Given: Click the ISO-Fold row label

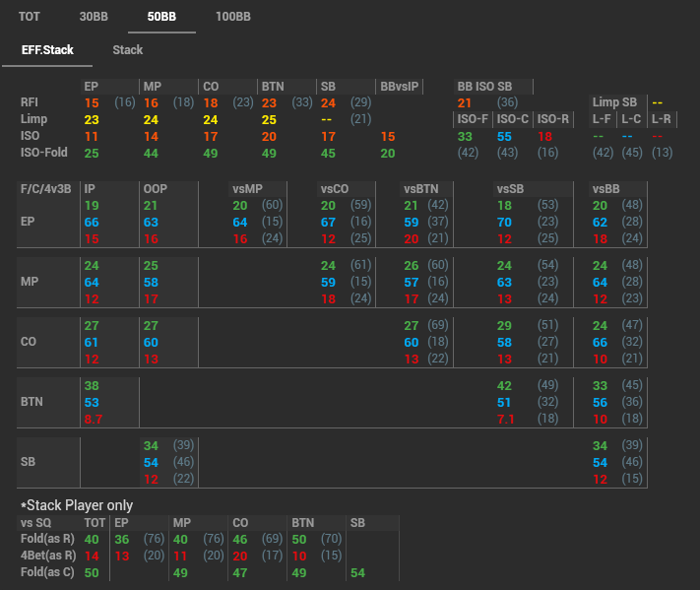Looking at the screenshot, I should point(44,153).
